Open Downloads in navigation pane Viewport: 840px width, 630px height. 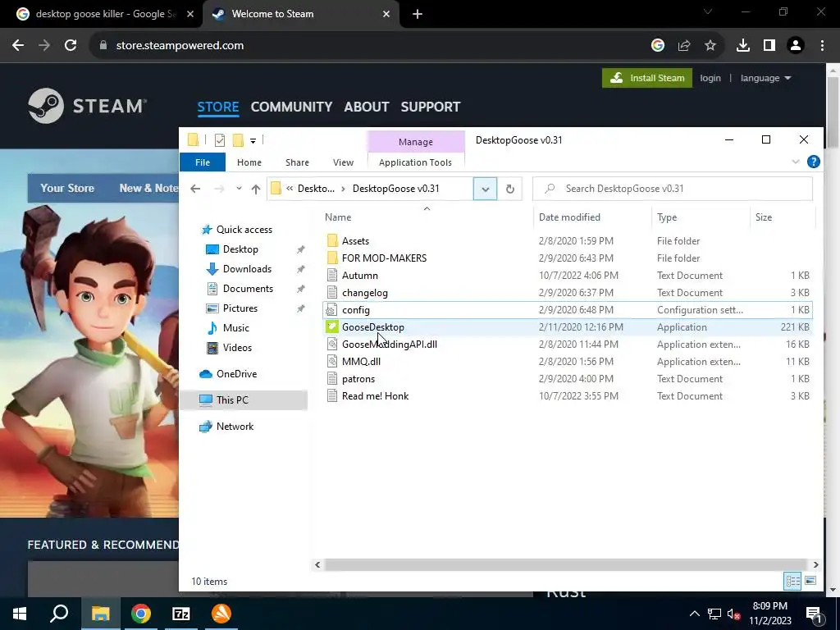247,269
